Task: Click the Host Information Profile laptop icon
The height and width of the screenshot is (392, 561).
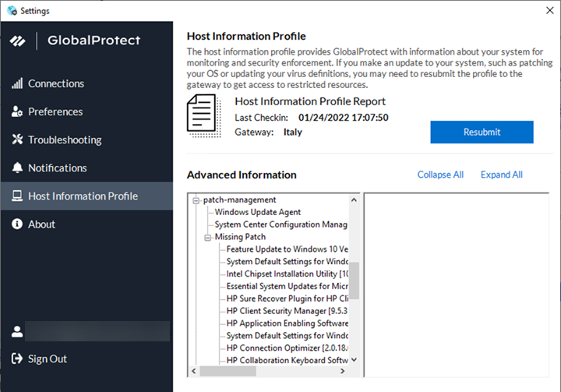Action: [17, 196]
